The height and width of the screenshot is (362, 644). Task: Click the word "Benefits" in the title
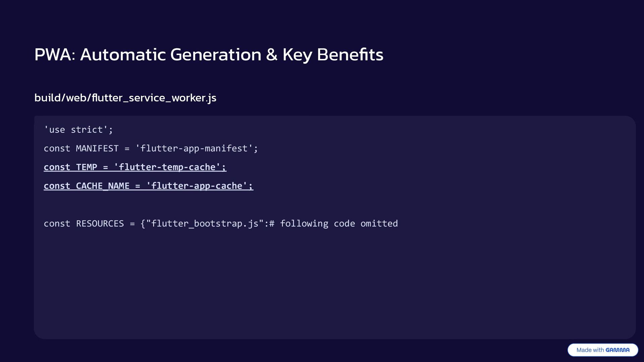pyautogui.click(x=350, y=54)
